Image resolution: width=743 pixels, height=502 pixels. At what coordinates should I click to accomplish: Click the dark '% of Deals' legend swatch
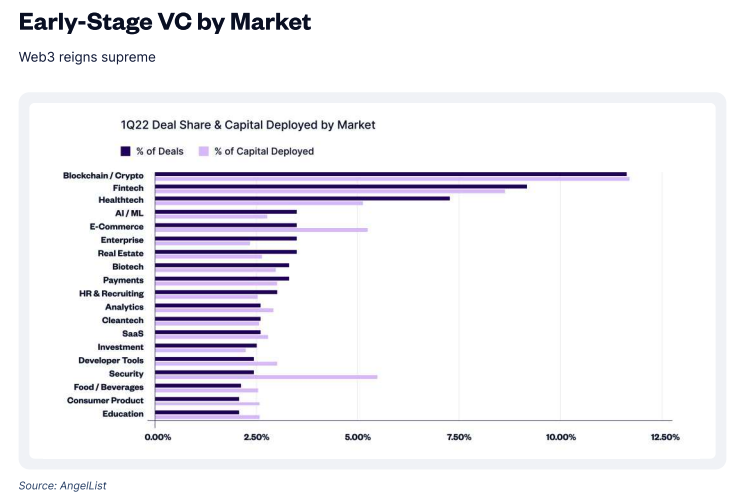point(126,151)
